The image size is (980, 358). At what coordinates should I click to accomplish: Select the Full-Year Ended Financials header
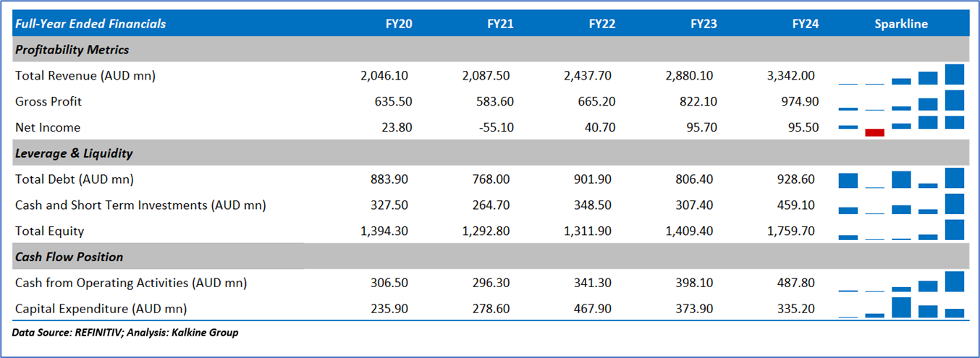pyautogui.click(x=90, y=24)
